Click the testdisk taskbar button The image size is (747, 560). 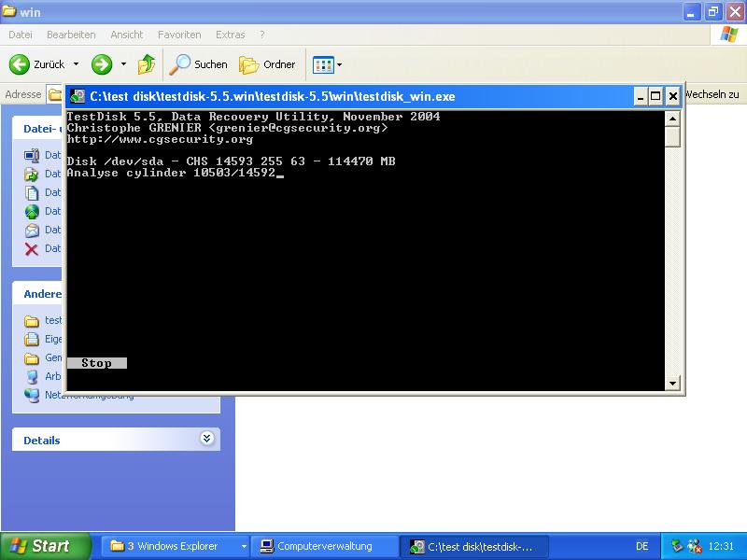click(474, 546)
